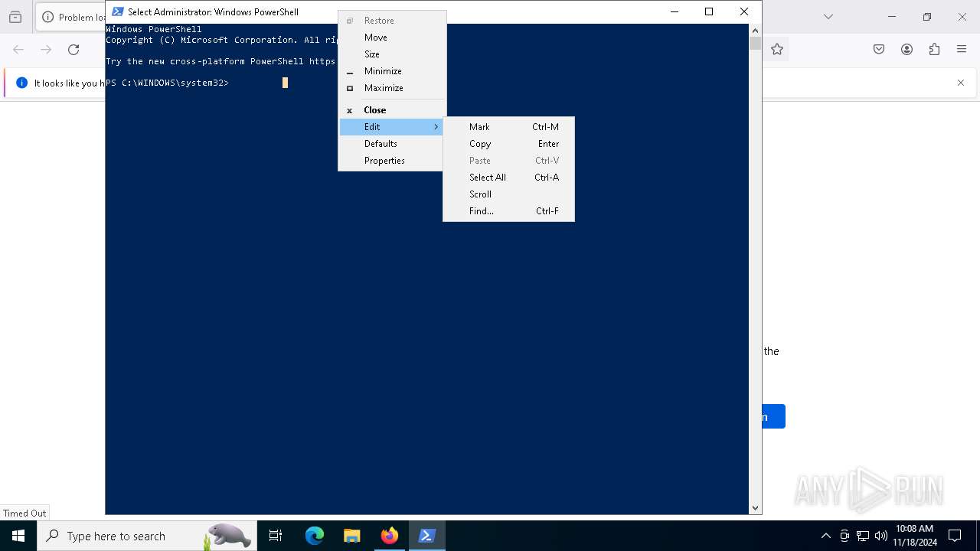
Task: Choose Size in the system menu
Action: tap(392, 54)
